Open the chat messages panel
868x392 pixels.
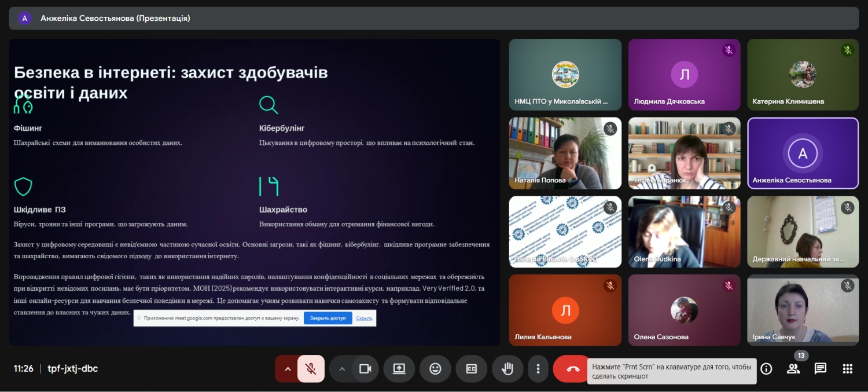click(820, 369)
